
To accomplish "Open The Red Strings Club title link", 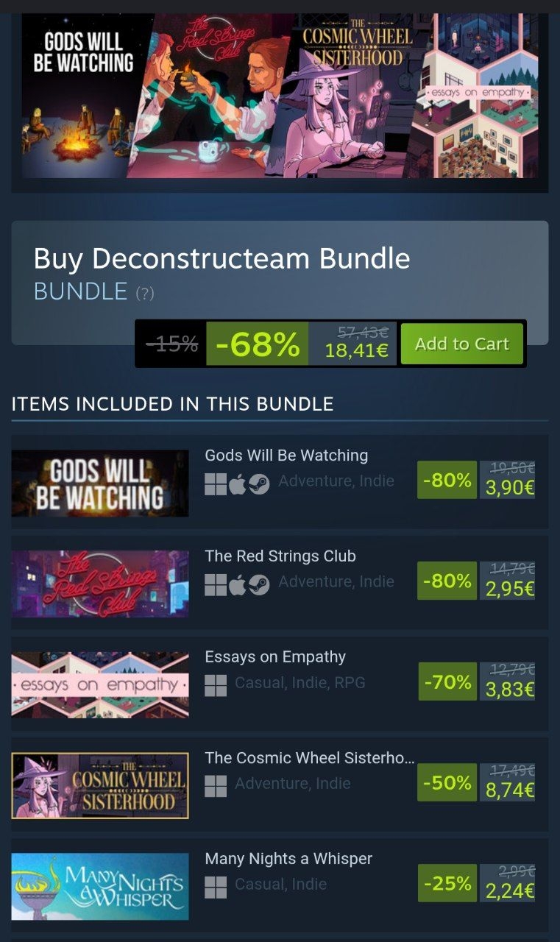I will pyautogui.click(x=280, y=556).
